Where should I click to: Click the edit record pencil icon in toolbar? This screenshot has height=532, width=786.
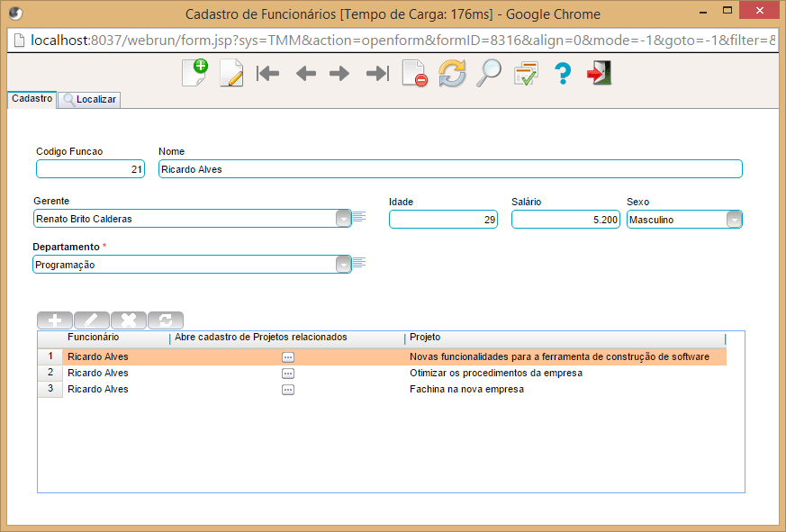click(x=231, y=73)
